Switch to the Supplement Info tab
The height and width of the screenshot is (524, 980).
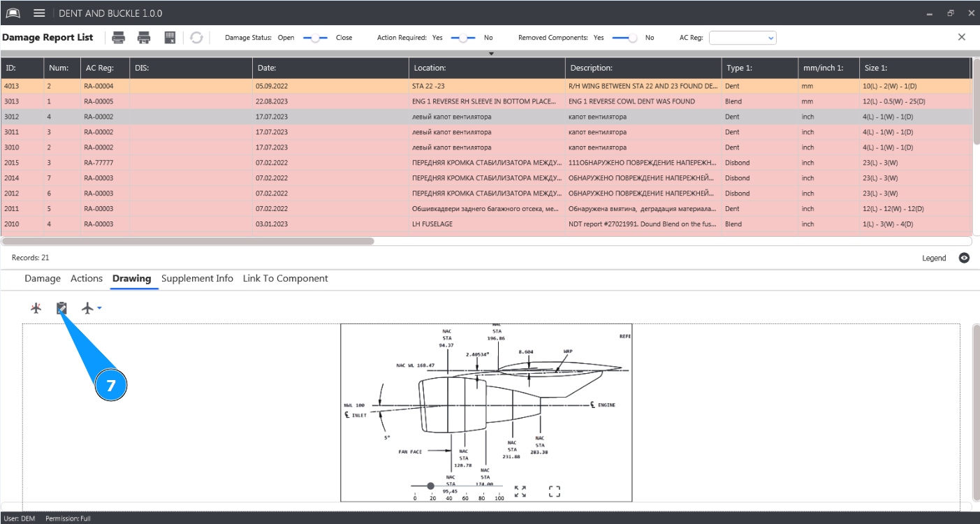197,278
